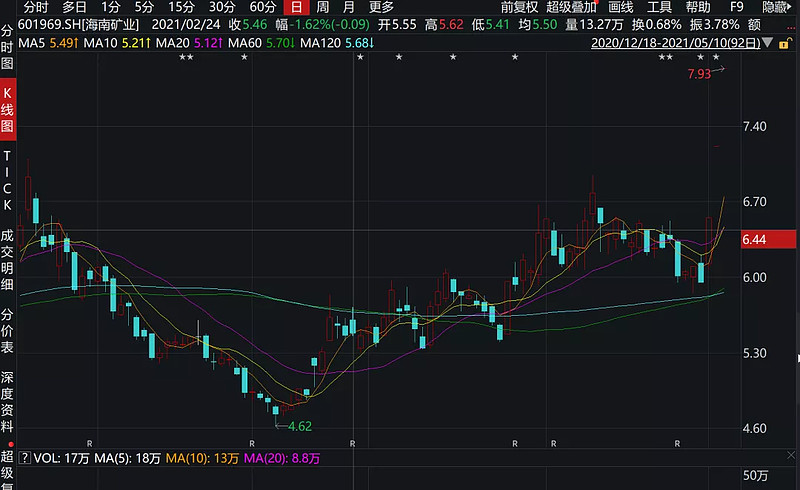This screenshot has height=490, width=800.
Task: Click the MA10 5.21 indicator label
Action: tap(117, 43)
